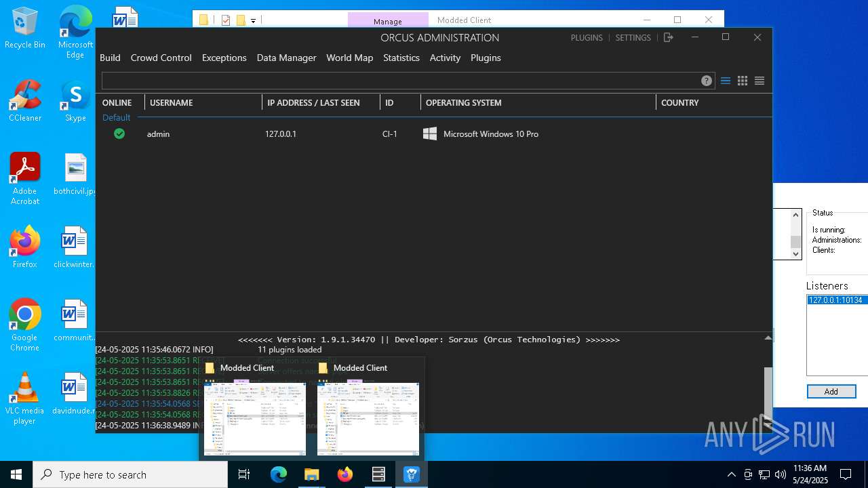Viewport: 868px width, 488px height.
Task: Click the volume speaker tray icon
Action: pos(781,474)
